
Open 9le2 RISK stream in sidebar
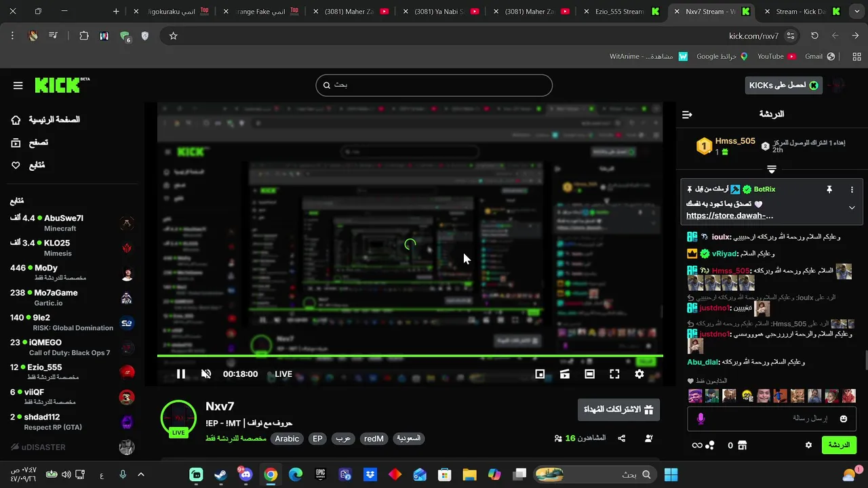(x=72, y=323)
